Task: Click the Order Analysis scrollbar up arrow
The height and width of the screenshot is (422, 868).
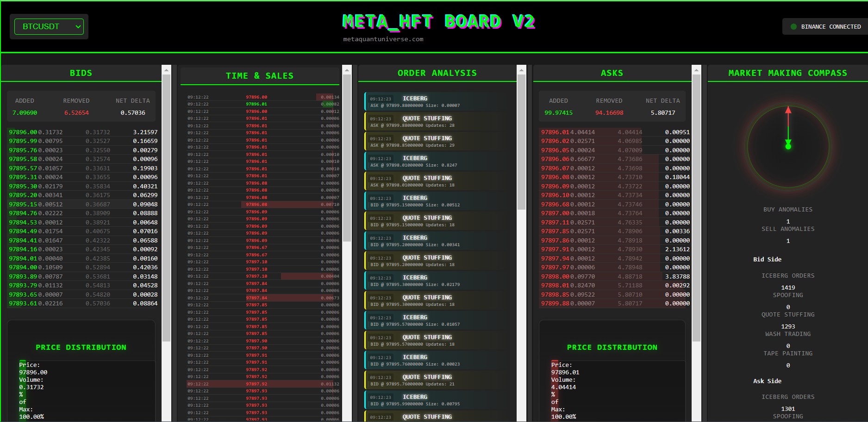Action: pos(521,70)
